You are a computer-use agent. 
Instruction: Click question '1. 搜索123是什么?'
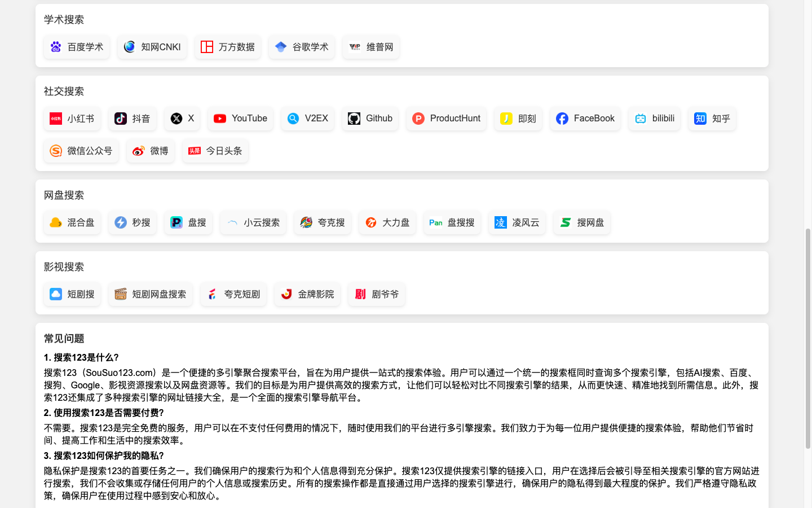81,358
